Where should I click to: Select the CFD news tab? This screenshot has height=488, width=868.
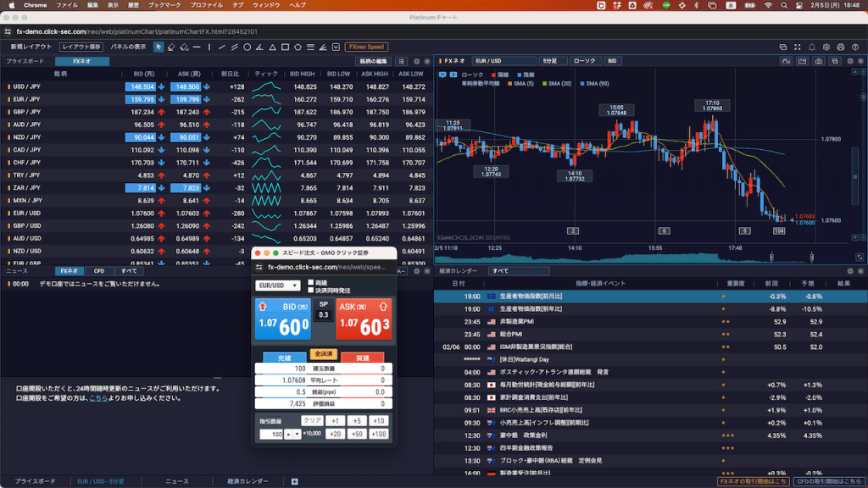coord(98,271)
